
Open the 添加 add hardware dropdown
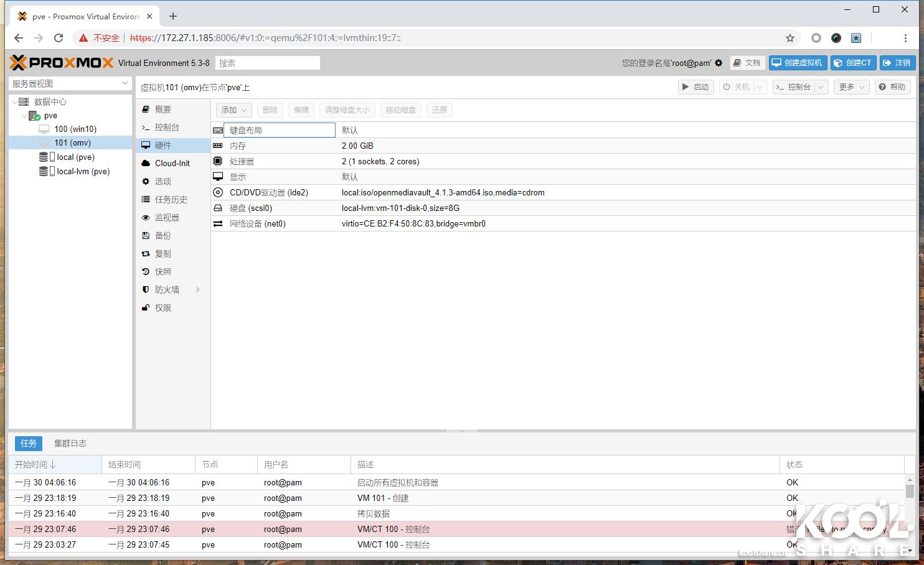pos(233,110)
